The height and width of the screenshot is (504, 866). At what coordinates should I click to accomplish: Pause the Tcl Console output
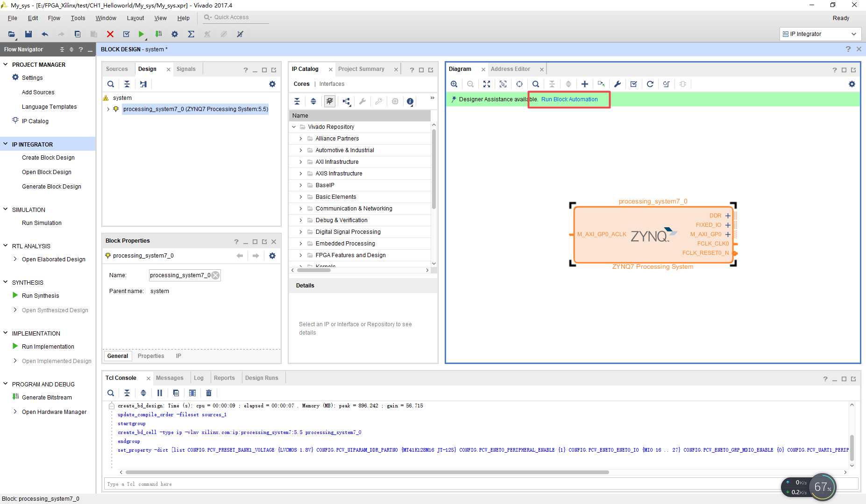160,393
